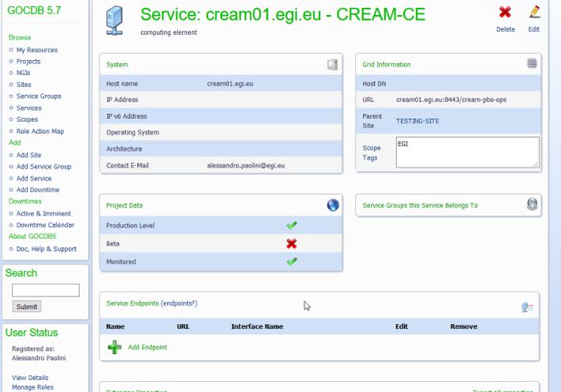Click the Scope Tags text box

[x=467, y=152]
